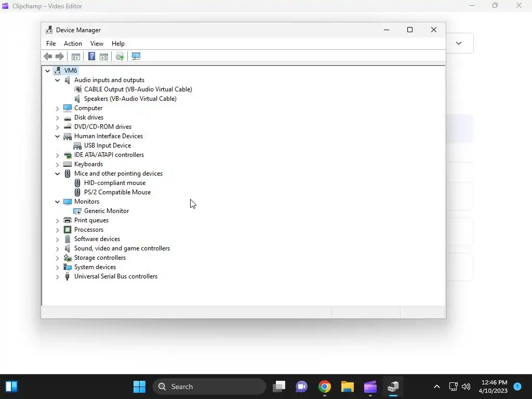Click the PS/2 Compatible Mouse icon
This screenshot has width=532, height=399.
[77, 192]
